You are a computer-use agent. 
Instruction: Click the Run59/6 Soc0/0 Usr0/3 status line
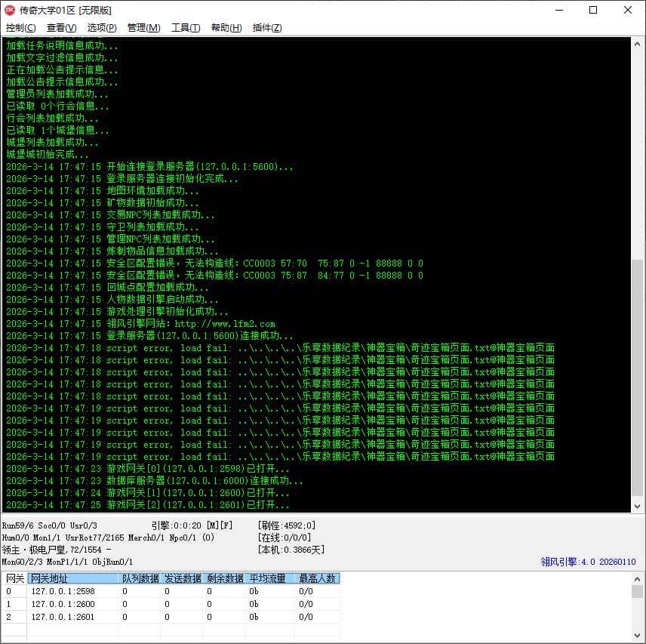click(50, 525)
